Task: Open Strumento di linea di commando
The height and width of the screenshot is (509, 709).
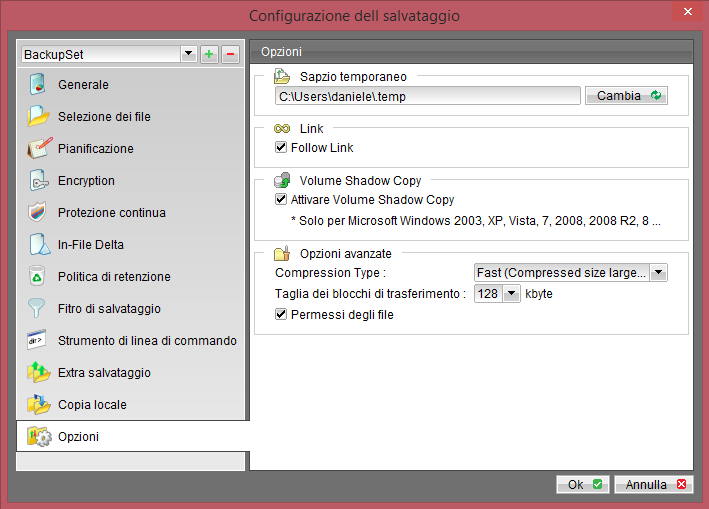Action: pos(131,340)
